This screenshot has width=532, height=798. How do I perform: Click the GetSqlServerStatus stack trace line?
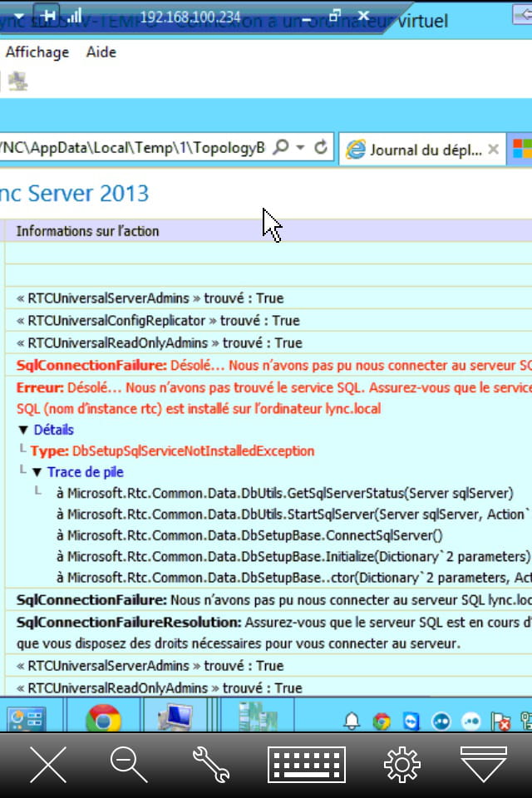tap(285, 493)
